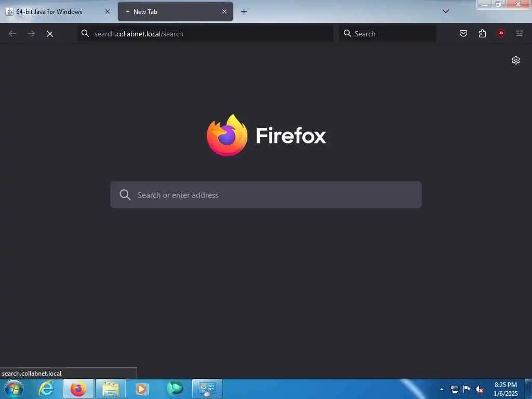Viewport: 532px width, 399px height.
Task: Select the Firefox taskbar button
Action: [78, 389]
